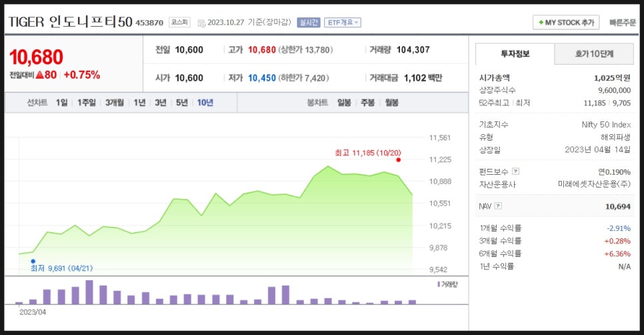
Task: Switch to the 투자정보 tab
Action: pyautogui.click(x=515, y=54)
